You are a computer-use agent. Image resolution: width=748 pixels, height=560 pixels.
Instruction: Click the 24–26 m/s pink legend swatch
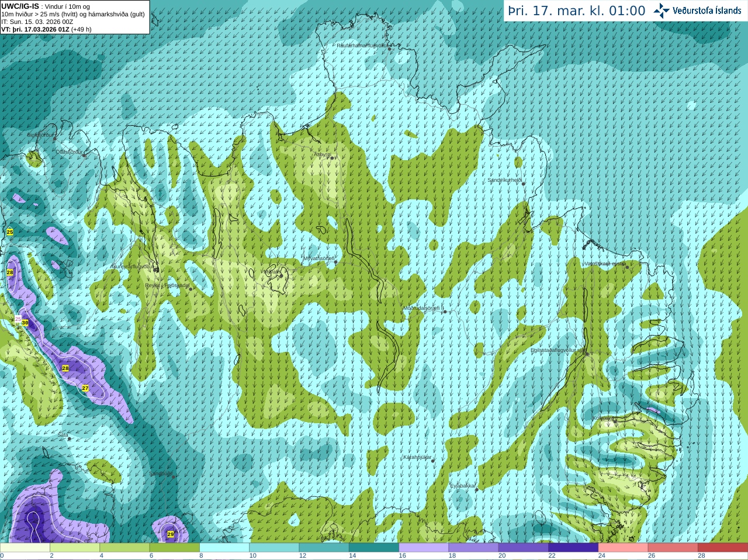click(x=624, y=548)
